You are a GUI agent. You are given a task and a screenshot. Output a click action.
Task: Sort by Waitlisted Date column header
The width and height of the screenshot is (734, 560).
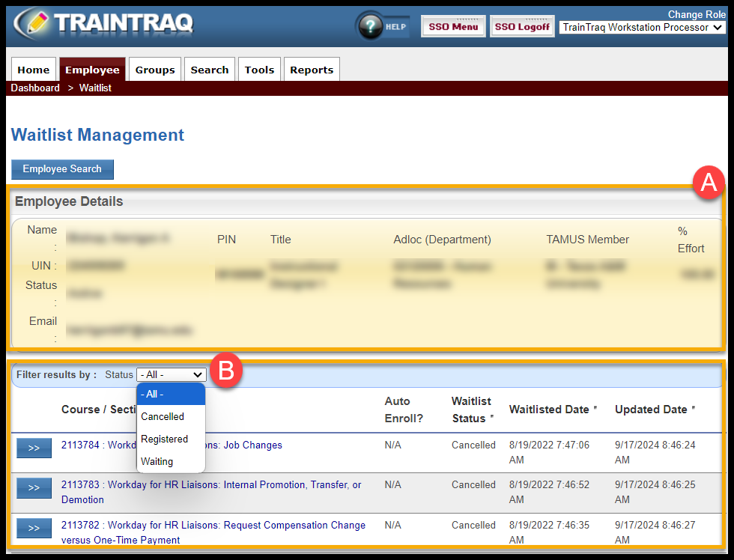coord(549,410)
